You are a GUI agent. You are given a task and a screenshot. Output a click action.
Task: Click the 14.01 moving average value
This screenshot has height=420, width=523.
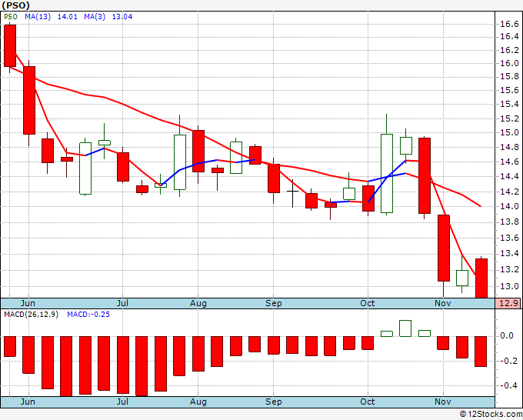68,17
